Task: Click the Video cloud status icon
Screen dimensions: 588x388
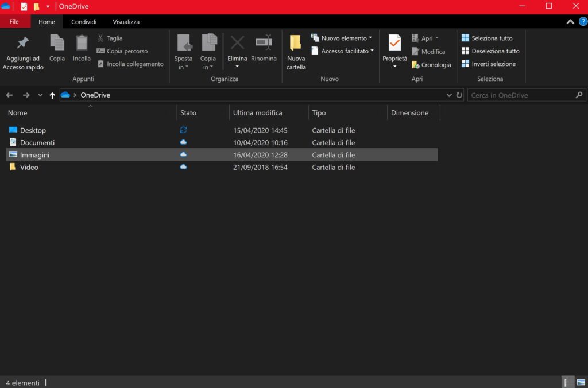Action: (x=183, y=166)
